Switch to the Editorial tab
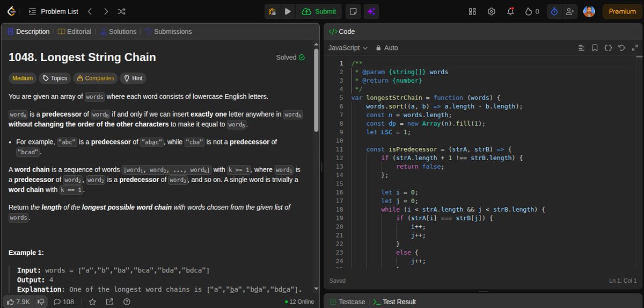The width and height of the screenshot is (644, 308). [x=75, y=32]
